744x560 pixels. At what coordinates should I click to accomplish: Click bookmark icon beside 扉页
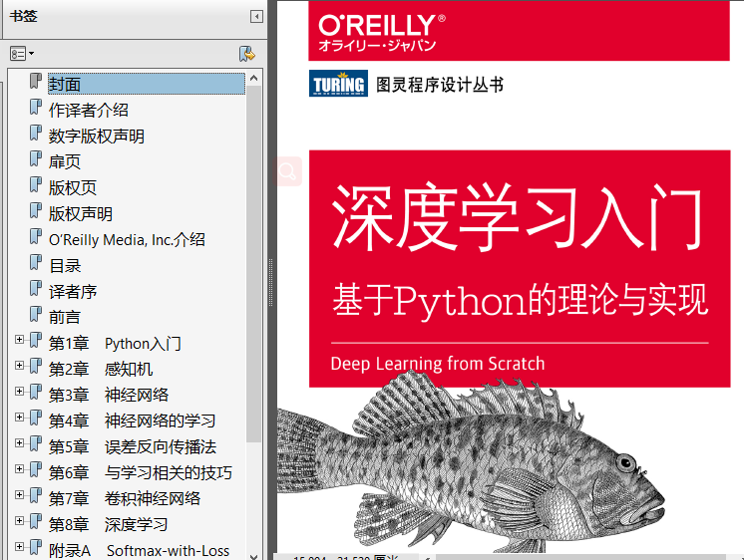tap(36, 158)
